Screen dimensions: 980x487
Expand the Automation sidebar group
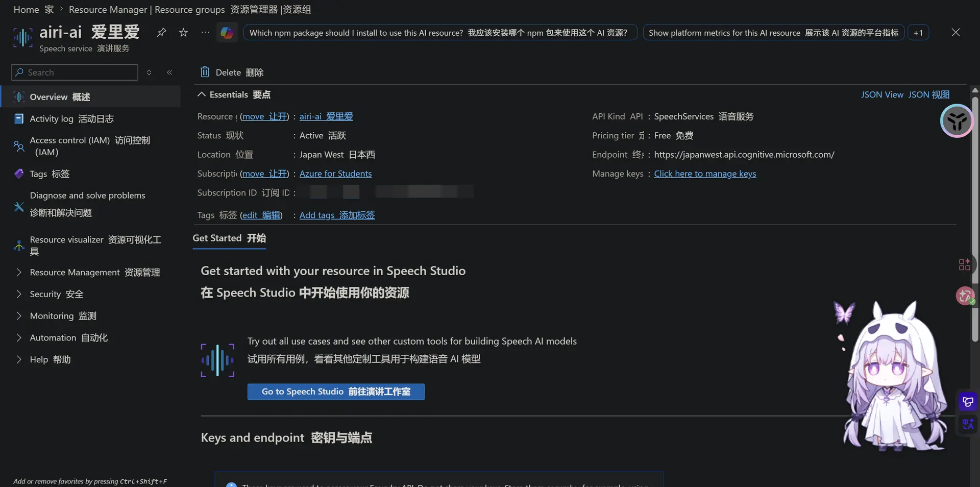click(x=19, y=338)
